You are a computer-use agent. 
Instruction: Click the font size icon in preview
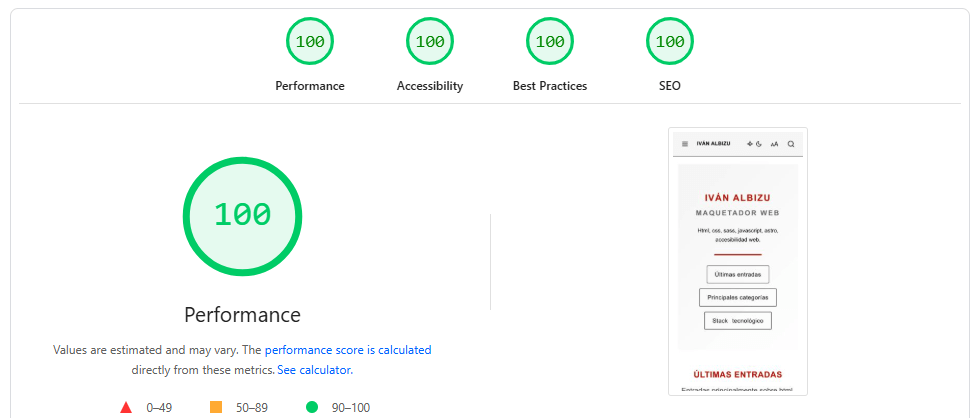(x=774, y=144)
